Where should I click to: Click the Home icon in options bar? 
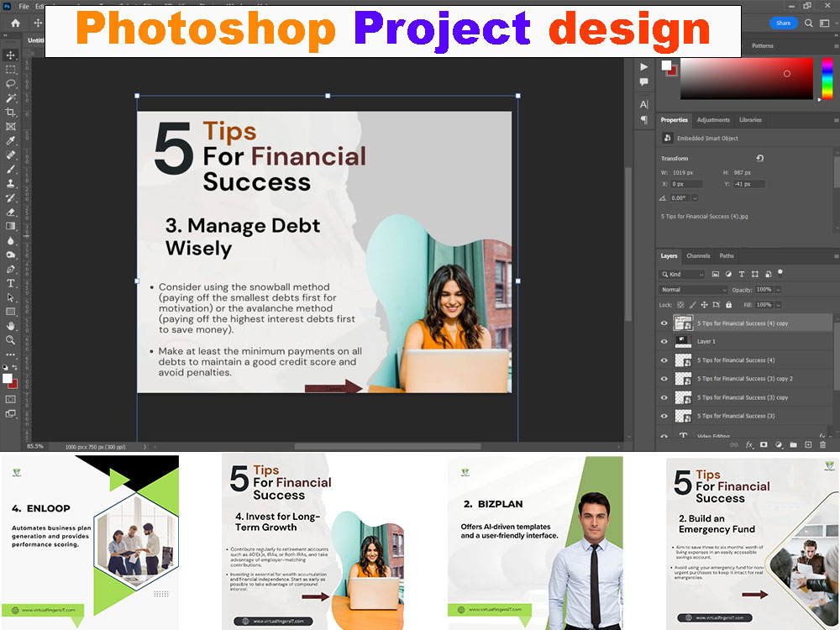point(15,23)
